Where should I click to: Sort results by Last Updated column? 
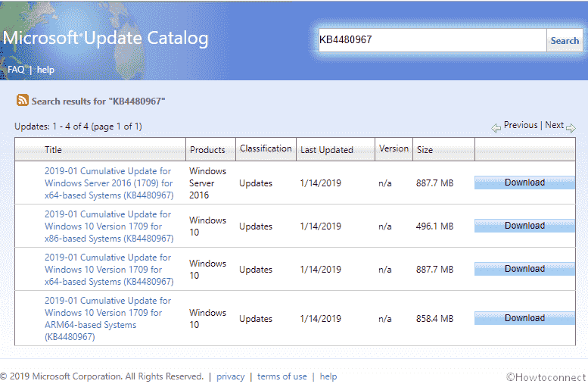327,150
